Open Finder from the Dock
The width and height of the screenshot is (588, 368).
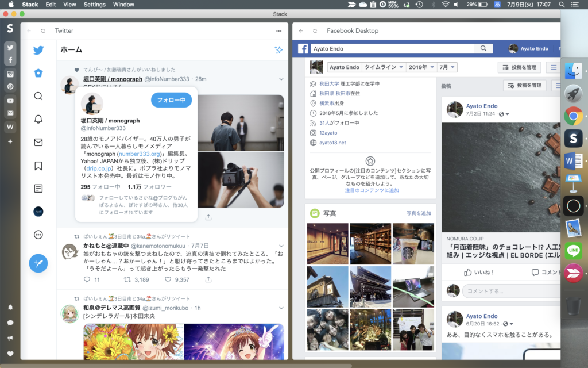[x=573, y=71]
